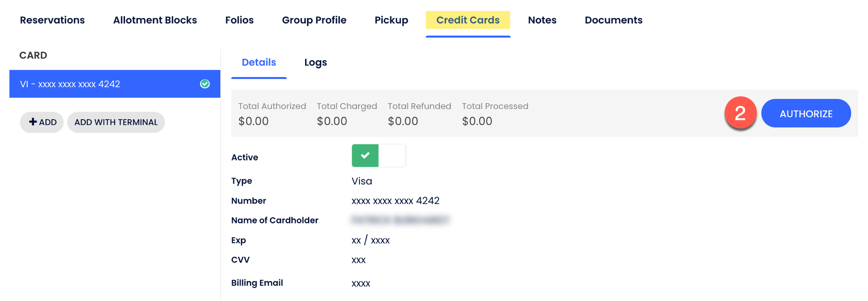Open the Folios tab
The width and height of the screenshot is (868, 301).
(239, 20)
